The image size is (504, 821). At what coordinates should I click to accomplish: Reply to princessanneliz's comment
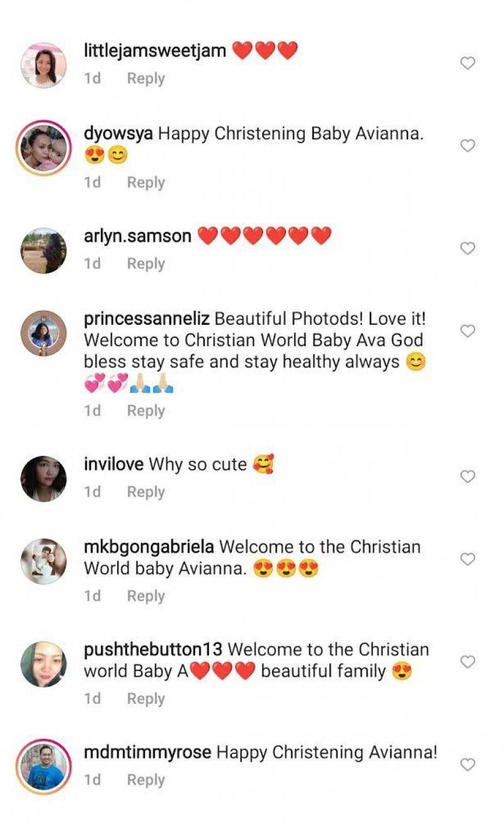pos(146,410)
